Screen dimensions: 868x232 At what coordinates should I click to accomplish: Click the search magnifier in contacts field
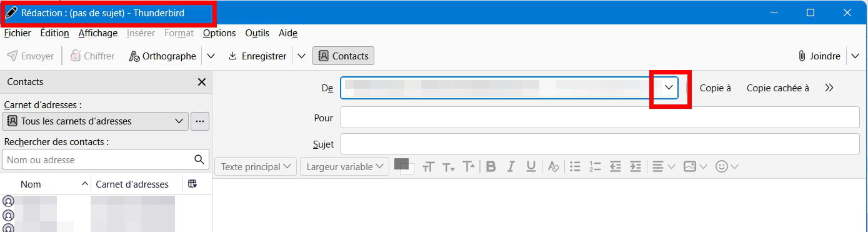pyautogui.click(x=199, y=159)
